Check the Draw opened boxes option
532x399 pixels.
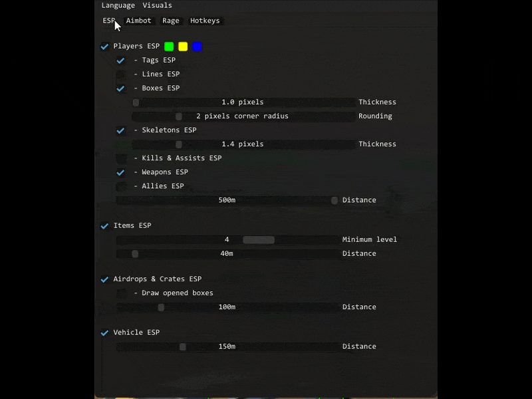click(120, 293)
